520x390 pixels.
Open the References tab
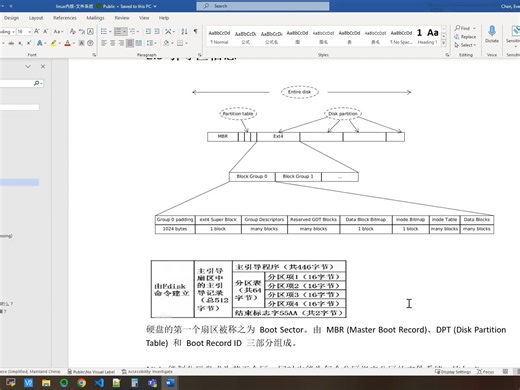(65, 18)
